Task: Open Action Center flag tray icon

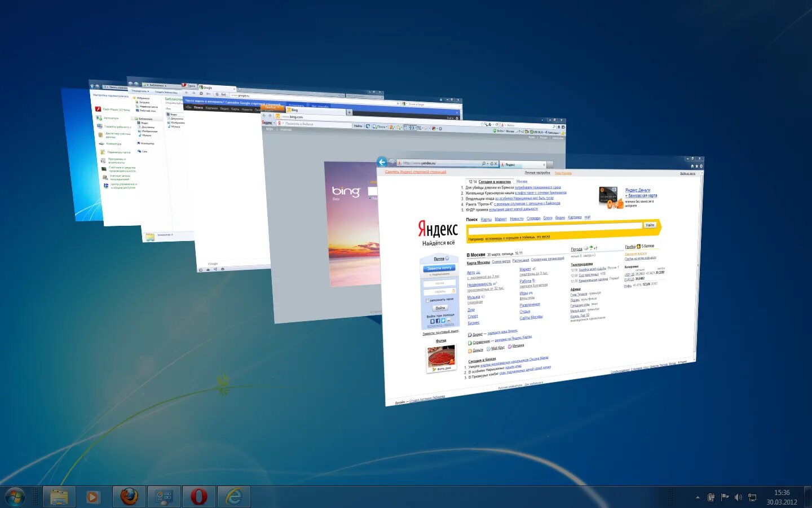Action: pos(725,497)
